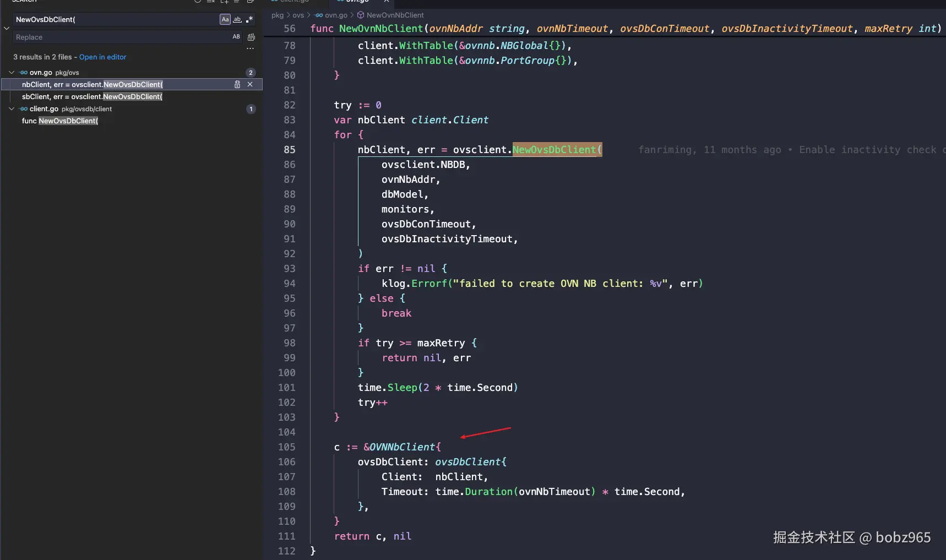This screenshot has width=946, height=560.
Task: Dismiss the nbClient search match
Action: click(x=250, y=84)
